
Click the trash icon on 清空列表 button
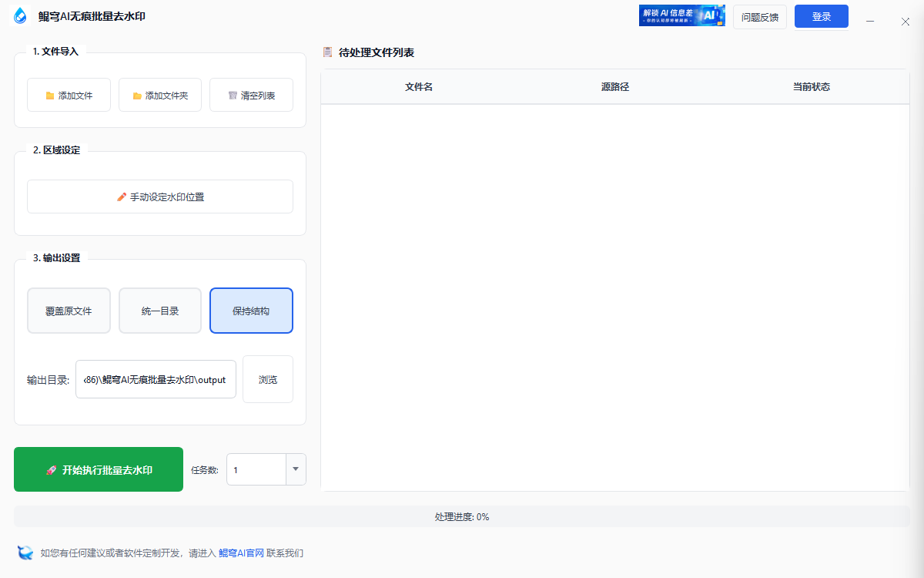point(233,94)
